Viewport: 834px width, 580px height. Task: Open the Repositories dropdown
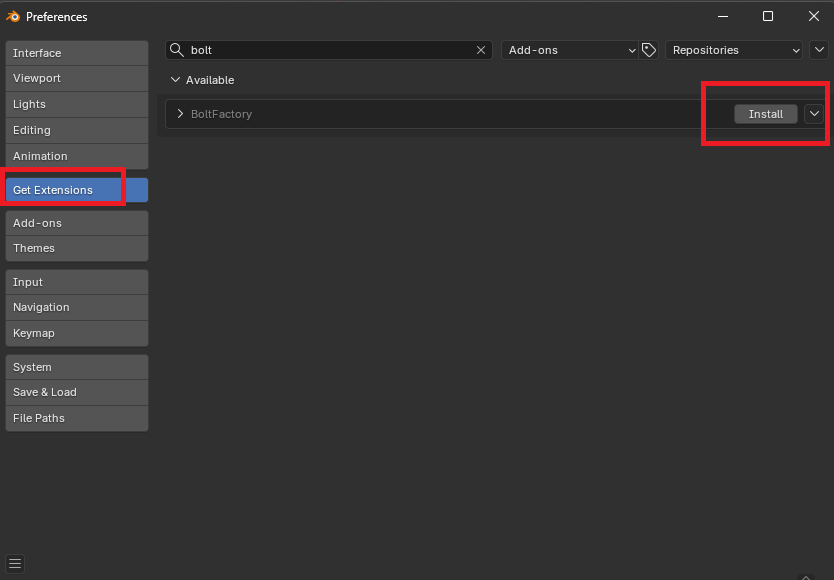[735, 50]
